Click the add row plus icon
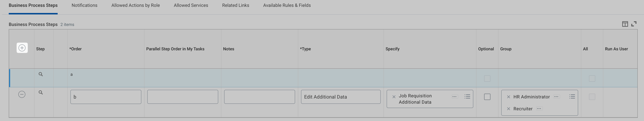This screenshot has height=121, width=644. (22, 48)
